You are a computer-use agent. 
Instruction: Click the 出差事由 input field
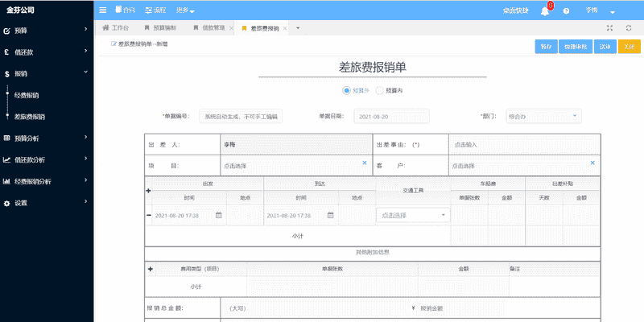pos(525,145)
